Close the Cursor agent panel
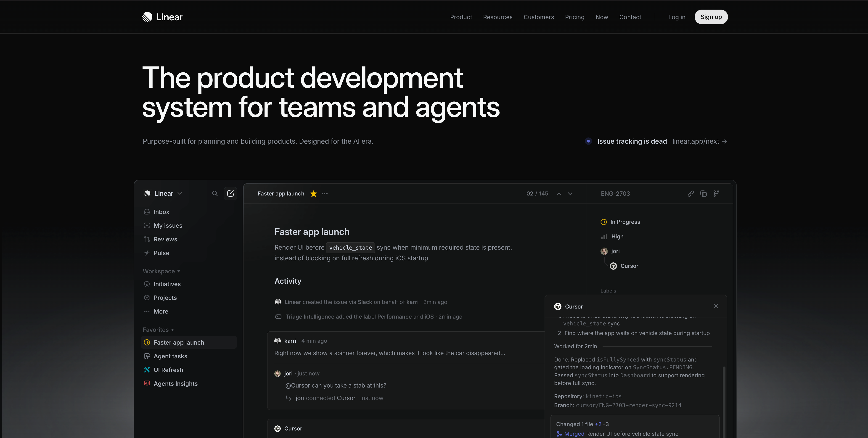This screenshot has width=868, height=438. [x=716, y=306]
